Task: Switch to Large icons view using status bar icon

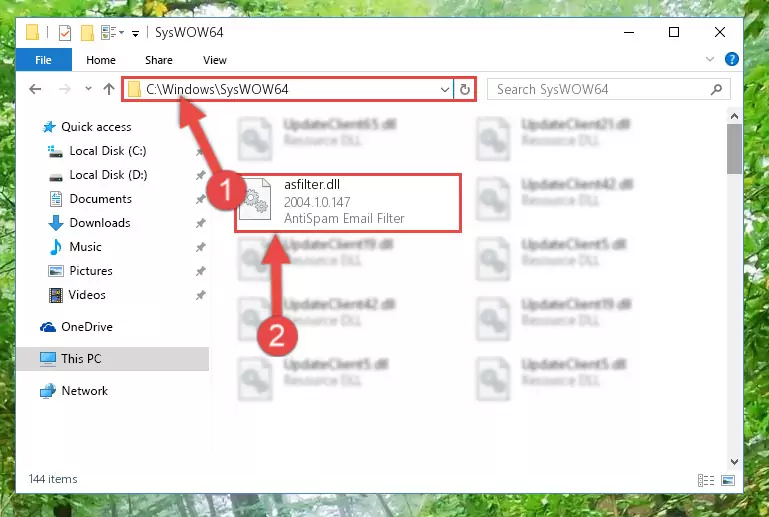Action: tap(728, 480)
